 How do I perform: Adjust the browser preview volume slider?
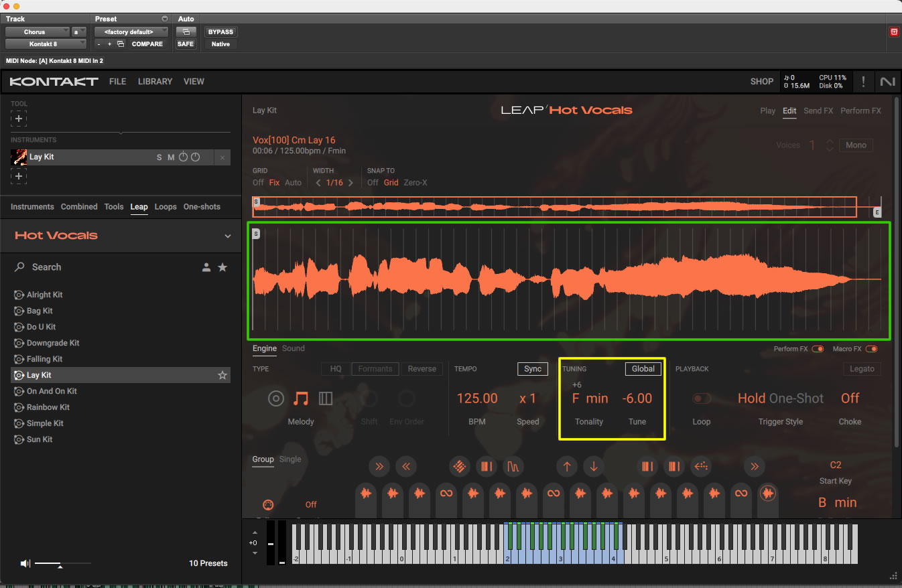point(62,564)
